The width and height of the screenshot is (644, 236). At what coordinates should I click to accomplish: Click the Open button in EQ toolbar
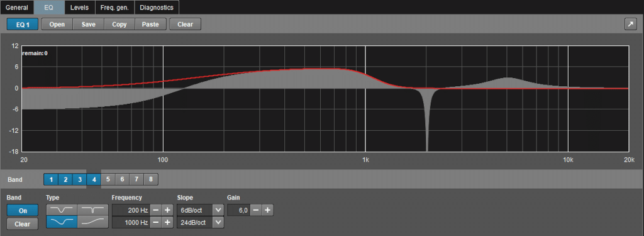pyautogui.click(x=57, y=25)
